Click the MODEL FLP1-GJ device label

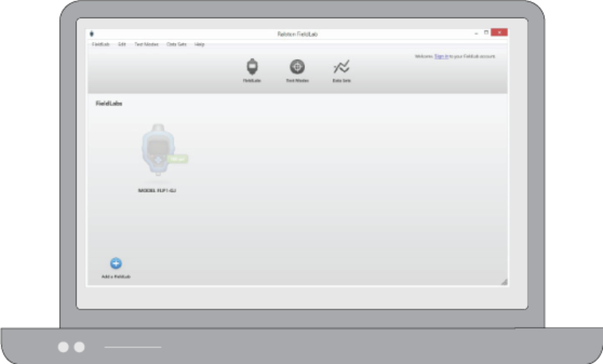tap(157, 190)
